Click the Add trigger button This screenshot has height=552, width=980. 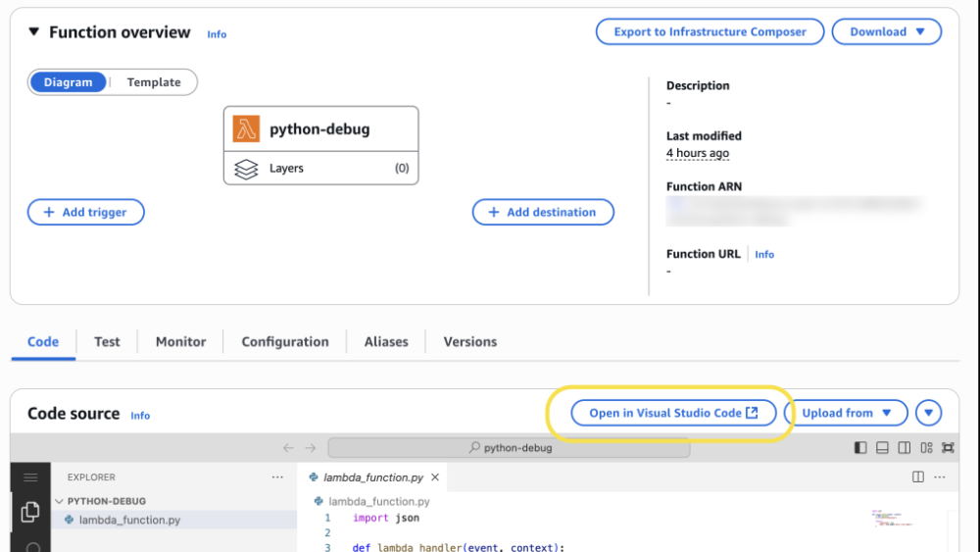click(x=85, y=212)
